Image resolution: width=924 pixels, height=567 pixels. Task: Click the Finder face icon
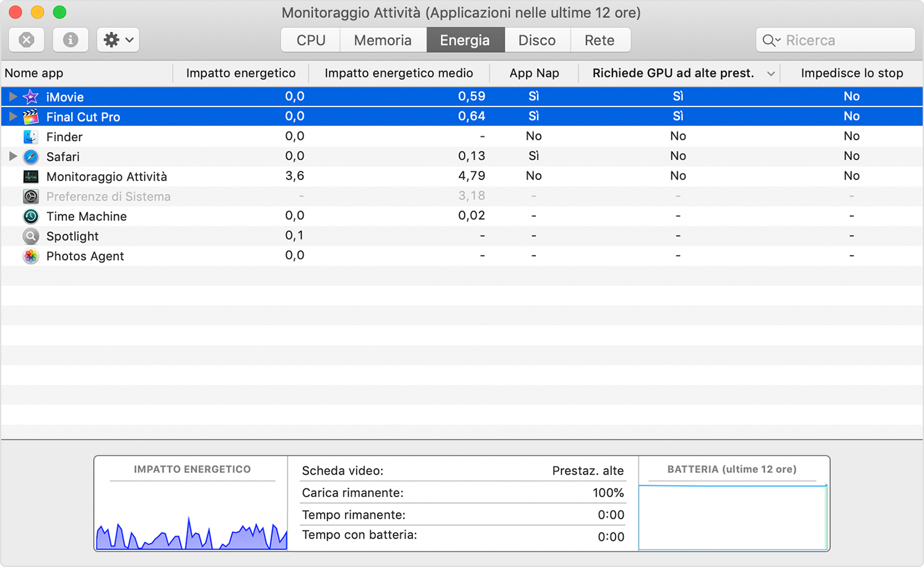click(30, 136)
